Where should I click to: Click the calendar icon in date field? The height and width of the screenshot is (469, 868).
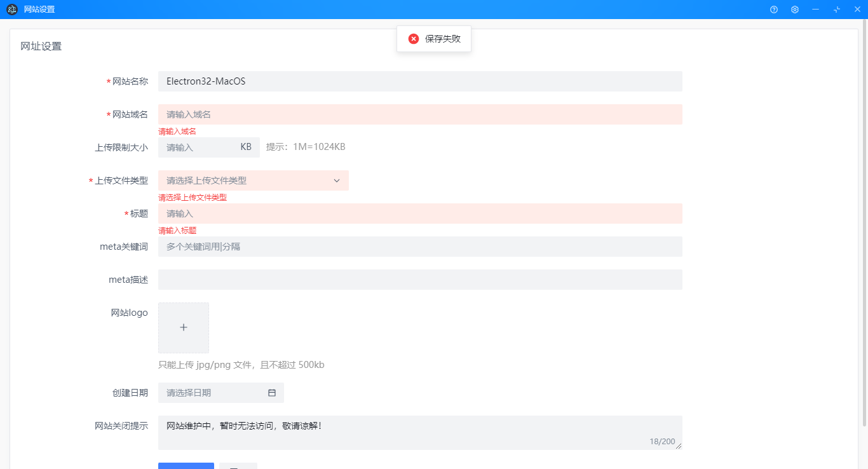(x=272, y=393)
